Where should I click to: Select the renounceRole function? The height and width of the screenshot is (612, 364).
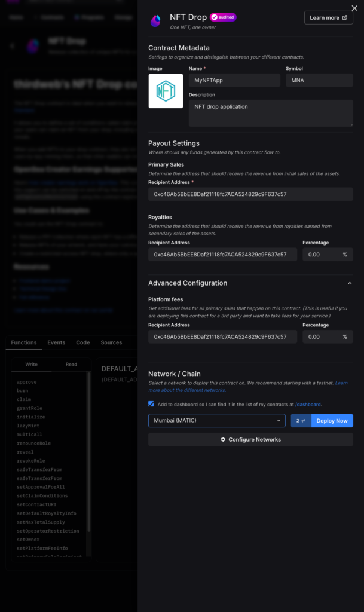point(33,443)
